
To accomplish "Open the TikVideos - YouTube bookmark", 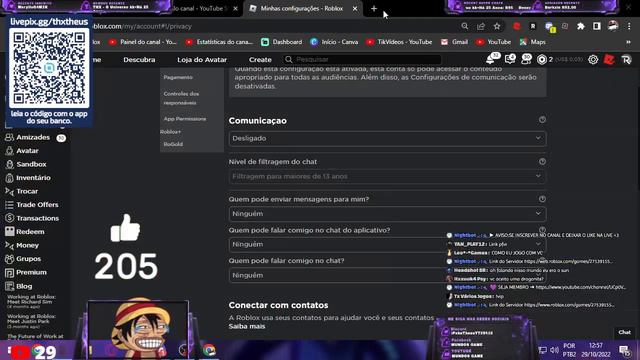I will [x=399, y=42].
